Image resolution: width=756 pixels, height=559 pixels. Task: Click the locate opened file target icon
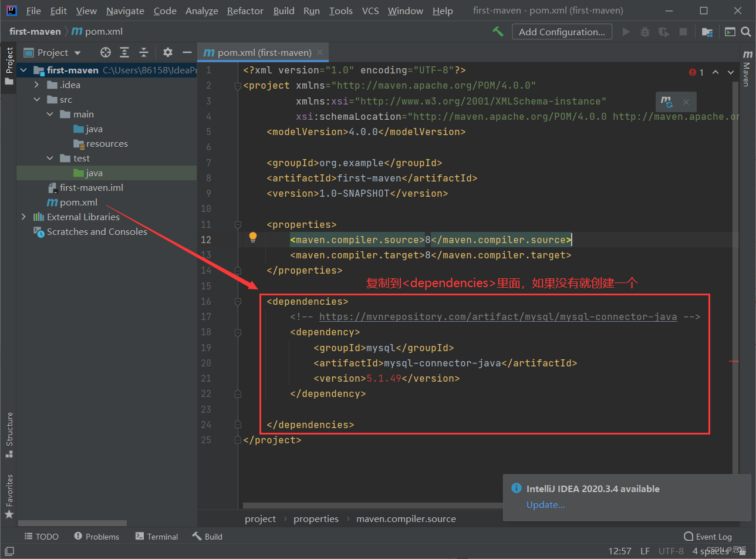pos(106,52)
